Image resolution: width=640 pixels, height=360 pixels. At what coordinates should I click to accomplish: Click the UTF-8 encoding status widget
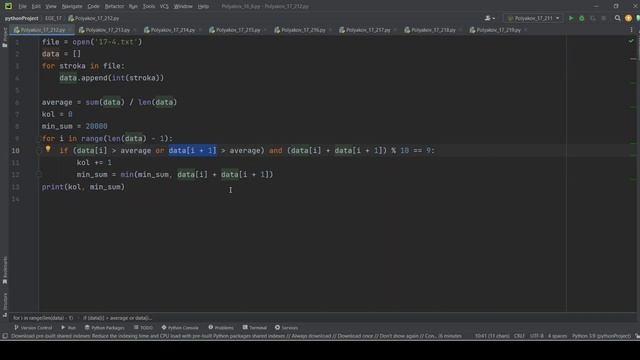(x=537, y=336)
